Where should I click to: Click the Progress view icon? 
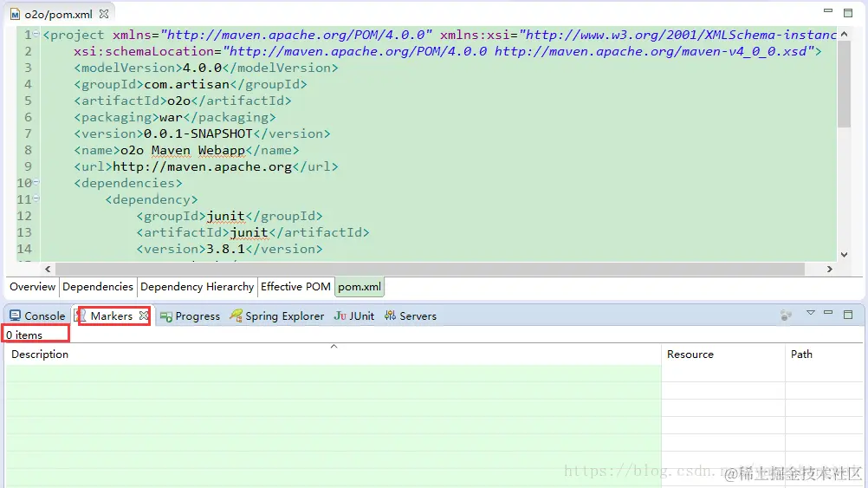click(x=165, y=316)
